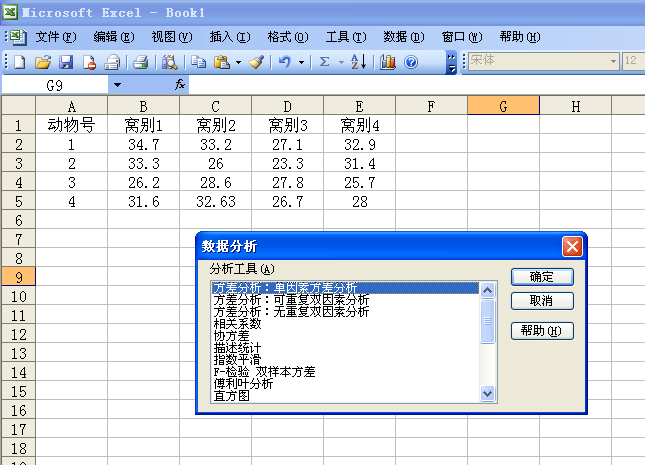Expand the Undo history dropdown arrow
This screenshot has height=465, width=645.
pos(302,63)
